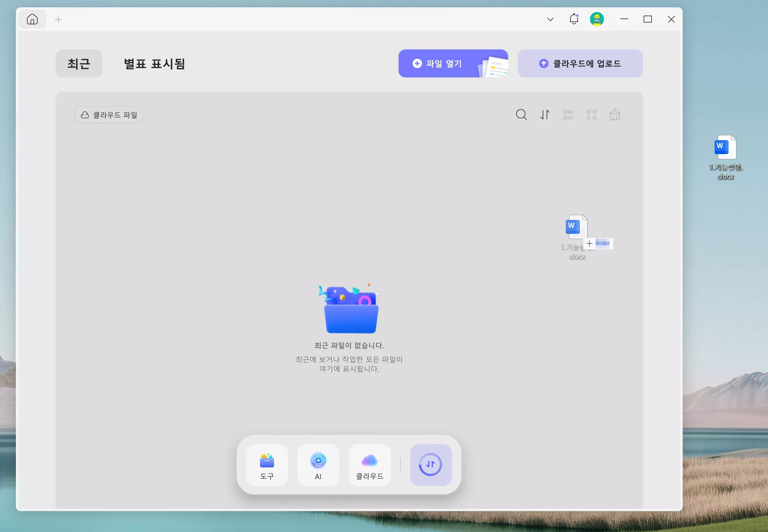Open the 클라우드 파일 filter chip
Viewport: 768px width, 532px height.
109,115
